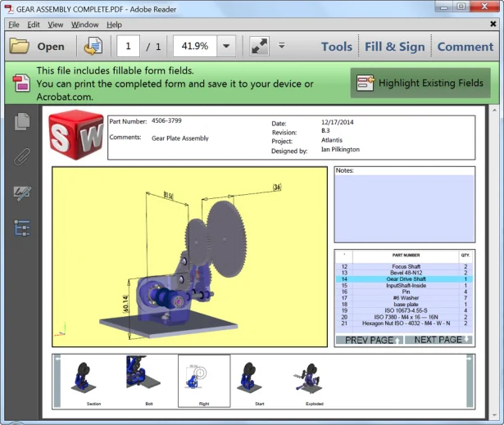The height and width of the screenshot is (425, 504).
Task: Click the page number input field
Action: 129,47
